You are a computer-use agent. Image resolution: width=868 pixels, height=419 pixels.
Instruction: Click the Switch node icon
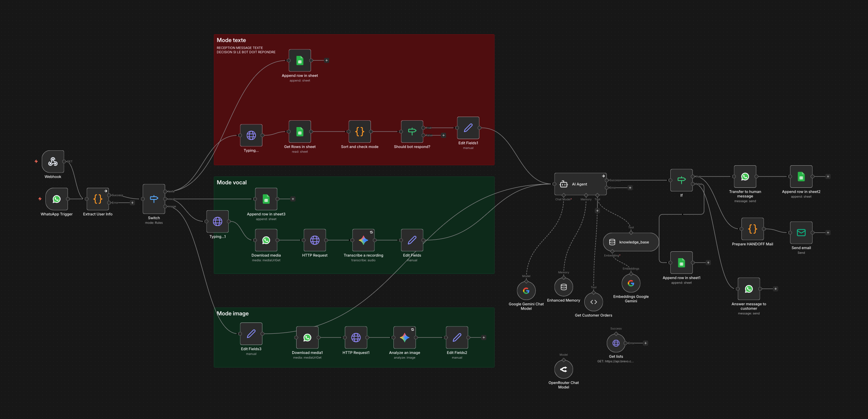click(x=154, y=199)
